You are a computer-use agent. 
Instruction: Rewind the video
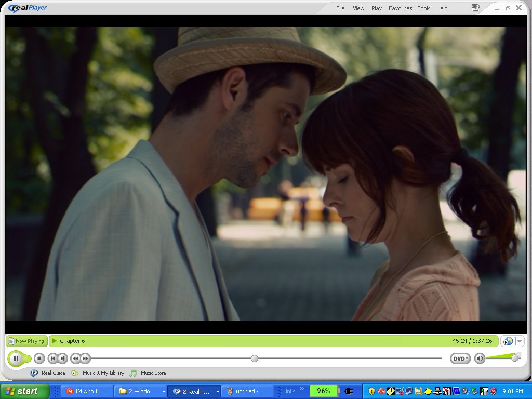(75, 358)
